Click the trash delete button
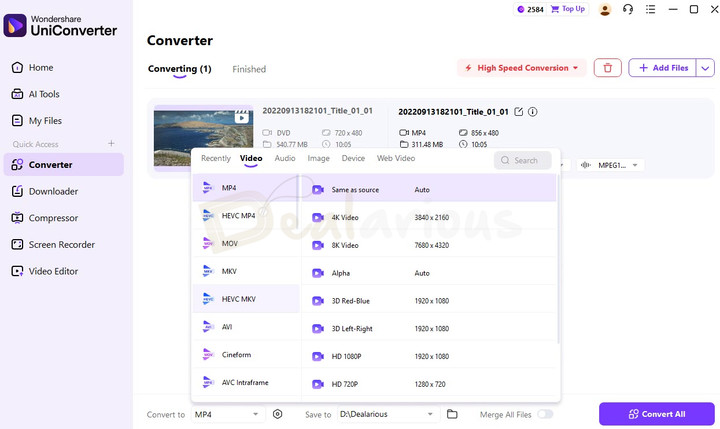Viewport: 720px width, 429px height. tap(608, 68)
